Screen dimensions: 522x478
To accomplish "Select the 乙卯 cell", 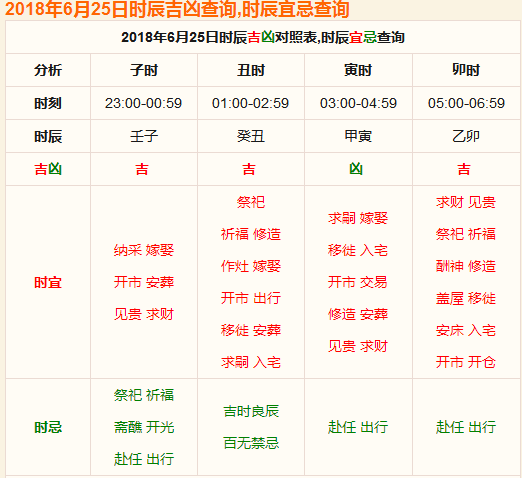I will (x=466, y=136).
